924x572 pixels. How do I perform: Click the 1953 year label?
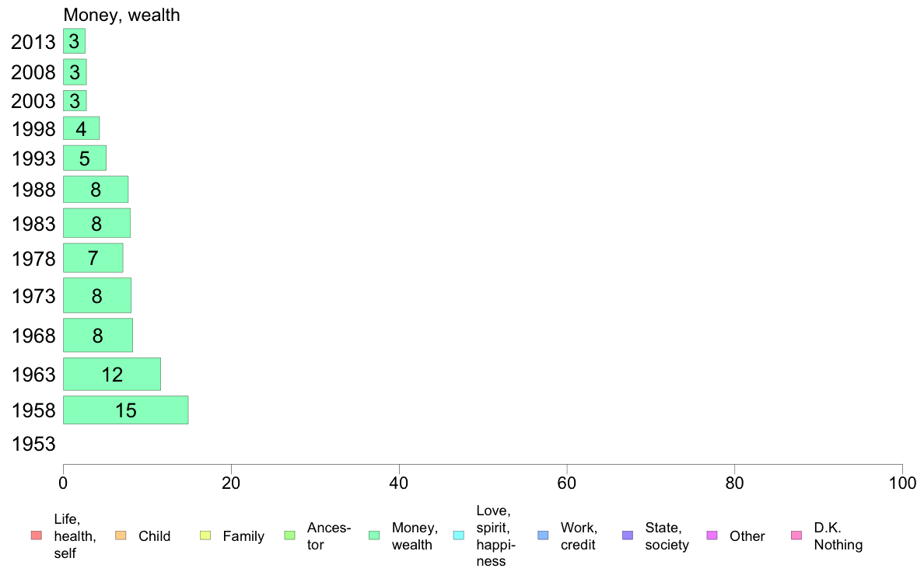[x=33, y=444]
